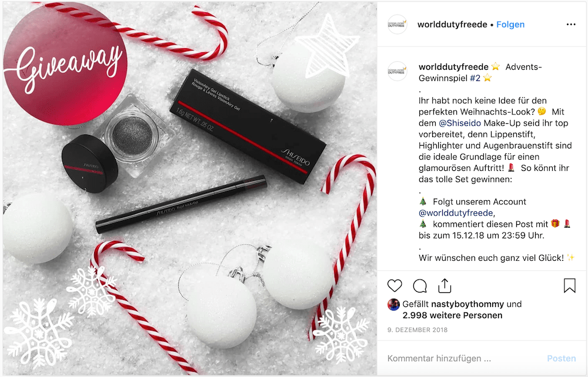
Task: Click the nastyboythommy liker avatar
Action: coord(393,304)
